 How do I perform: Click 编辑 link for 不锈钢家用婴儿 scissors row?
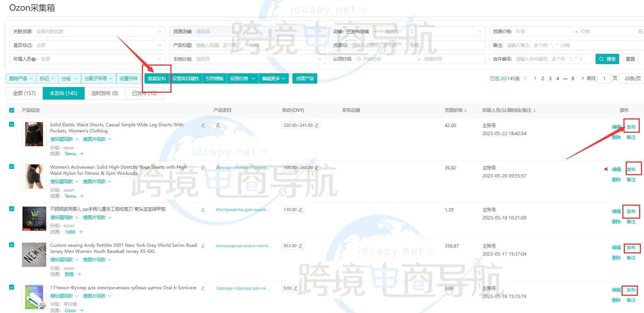click(616, 211)
